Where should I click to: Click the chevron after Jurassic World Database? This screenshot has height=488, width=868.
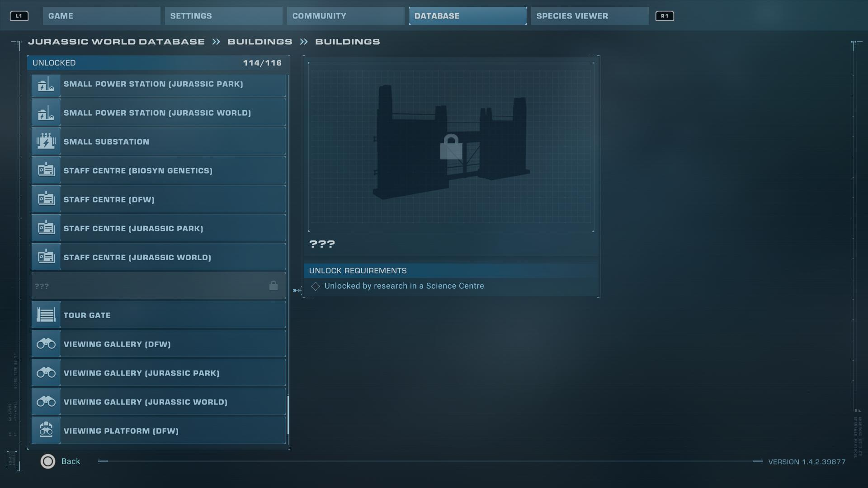tap(216, 42)
